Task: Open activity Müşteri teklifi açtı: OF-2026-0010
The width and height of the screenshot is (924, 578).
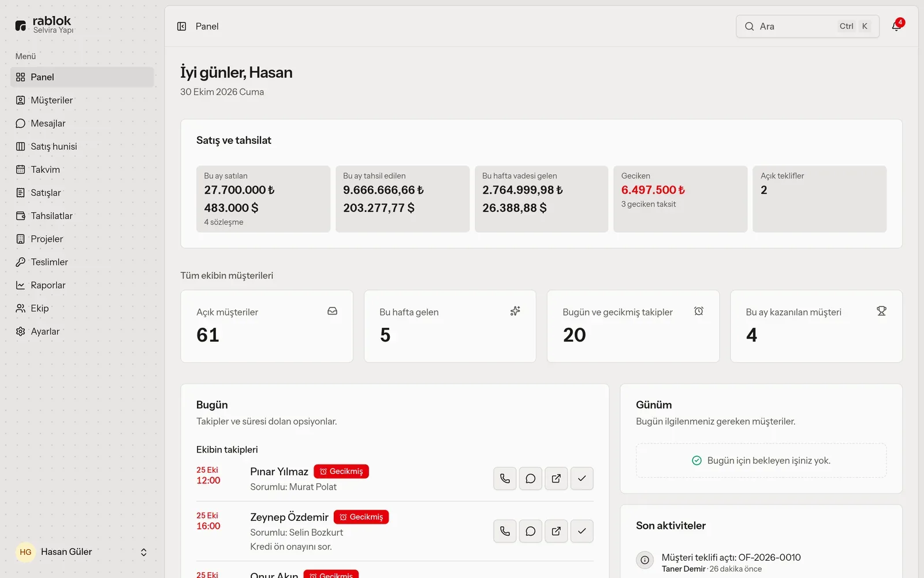Action: [731, 557]
